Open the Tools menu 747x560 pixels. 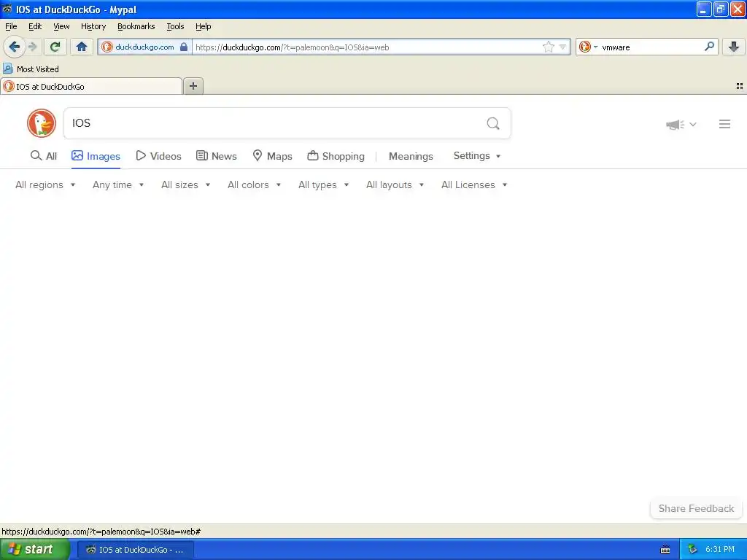pyautogui.click(x=175, y=26)
